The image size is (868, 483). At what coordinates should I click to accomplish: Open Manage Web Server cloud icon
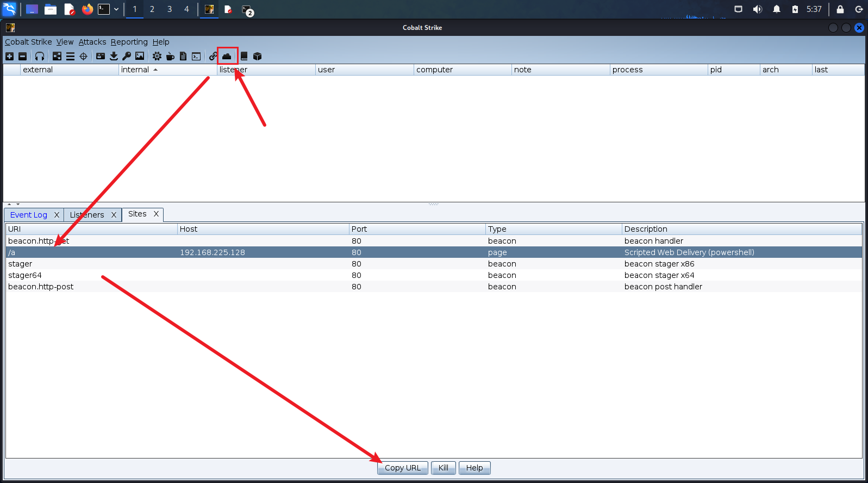227,56
